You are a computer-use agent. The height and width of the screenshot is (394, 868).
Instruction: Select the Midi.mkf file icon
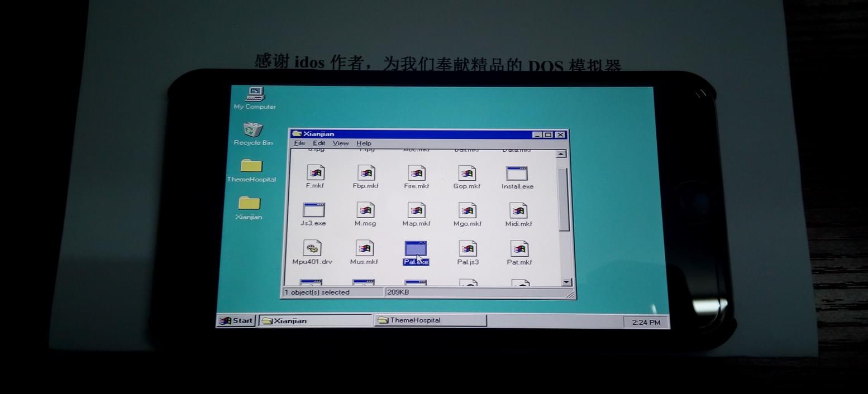(x=518, y=210)
